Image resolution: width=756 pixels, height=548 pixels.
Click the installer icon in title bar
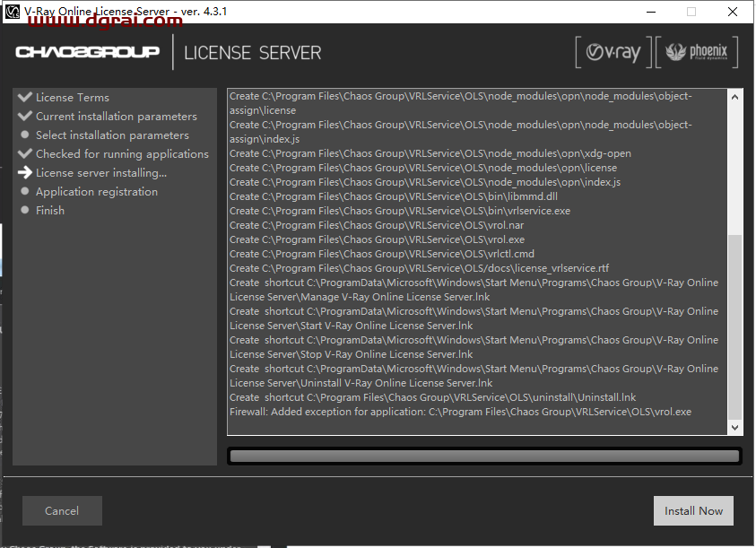pyautogui.click(x=13, y=12)
